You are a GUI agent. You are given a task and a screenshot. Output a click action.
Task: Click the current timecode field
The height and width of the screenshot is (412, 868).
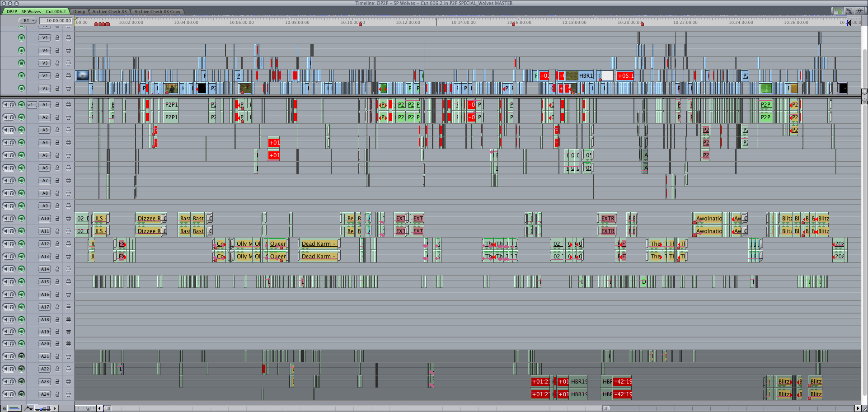coord(56,21)
